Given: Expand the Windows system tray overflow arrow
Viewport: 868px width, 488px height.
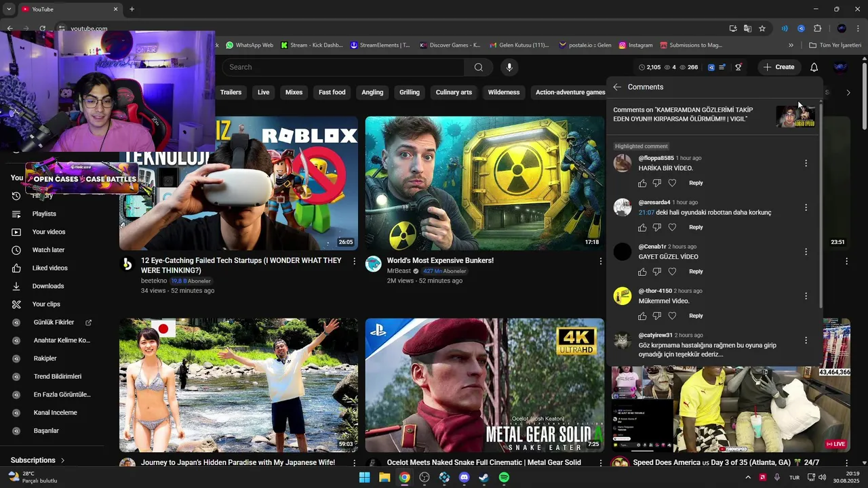Looking at the screenshot, I should tap(749, 477).
